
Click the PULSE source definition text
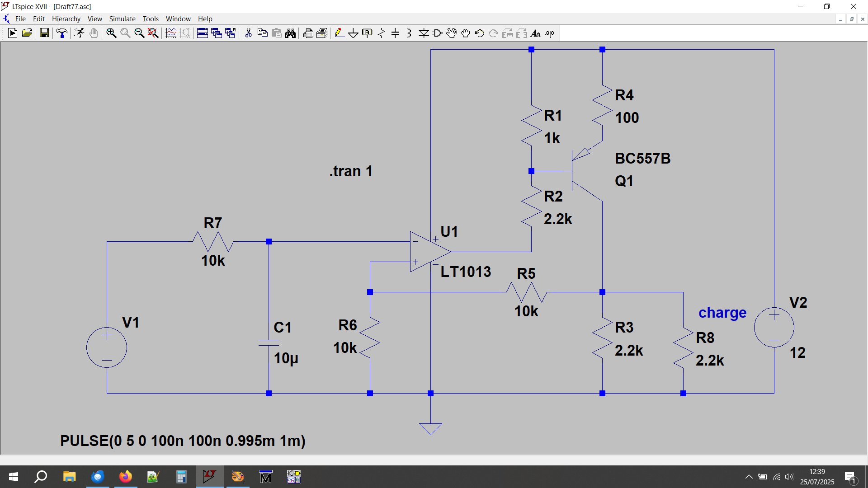[x=183, y=441]
